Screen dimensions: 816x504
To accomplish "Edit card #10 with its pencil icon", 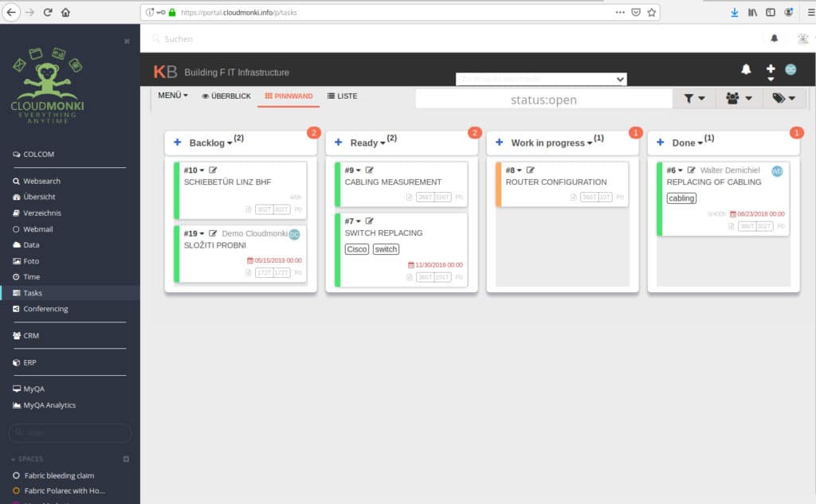I will point(213,170).
